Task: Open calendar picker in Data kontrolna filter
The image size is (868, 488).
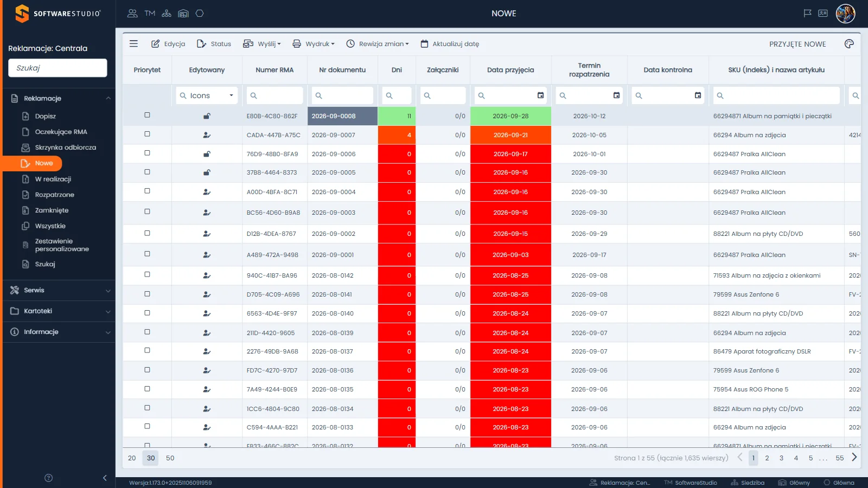Action: tap(698, 95)
